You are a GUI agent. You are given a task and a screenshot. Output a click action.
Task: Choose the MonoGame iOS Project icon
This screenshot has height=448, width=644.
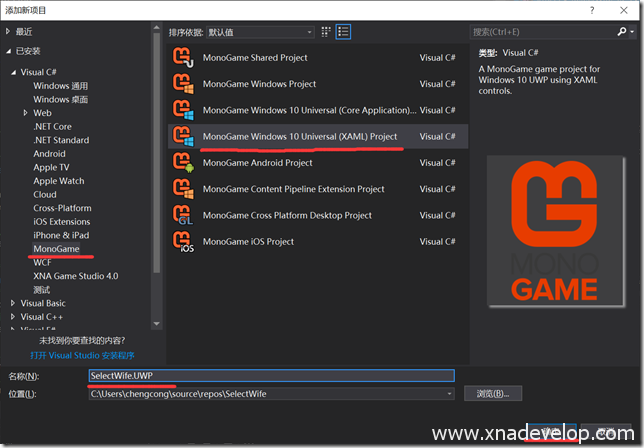pos(183,241)
